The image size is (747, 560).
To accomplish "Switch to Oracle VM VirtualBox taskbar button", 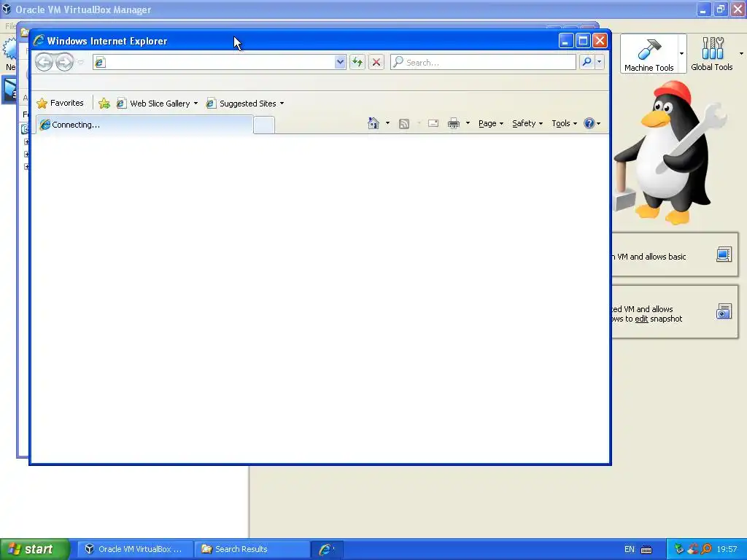I will (x=135, y=549).
